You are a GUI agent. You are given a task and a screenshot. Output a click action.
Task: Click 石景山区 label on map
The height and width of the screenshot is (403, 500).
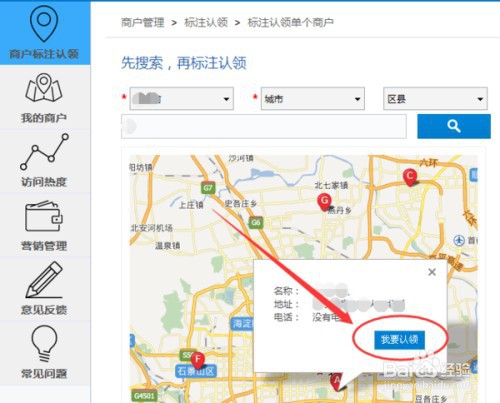coord(196,371)
